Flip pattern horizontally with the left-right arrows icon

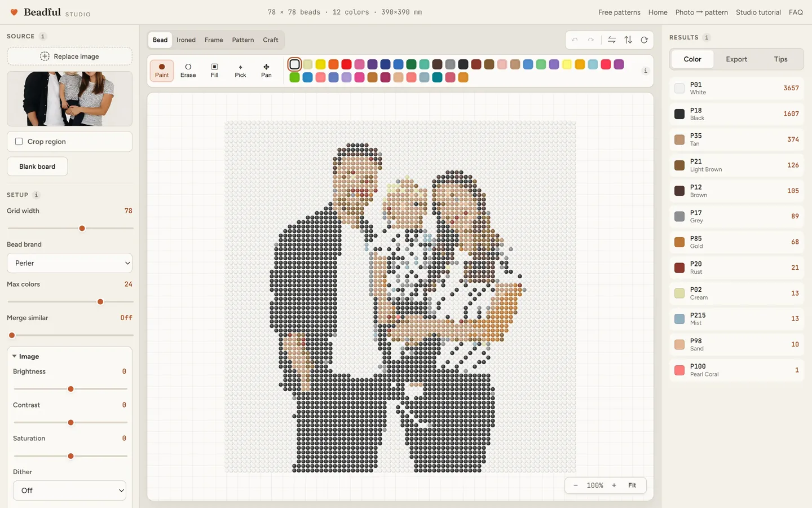[x=612, y=40]
